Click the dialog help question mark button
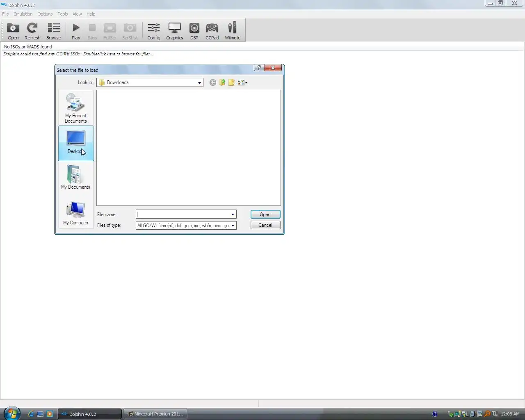 pos(259,68)
